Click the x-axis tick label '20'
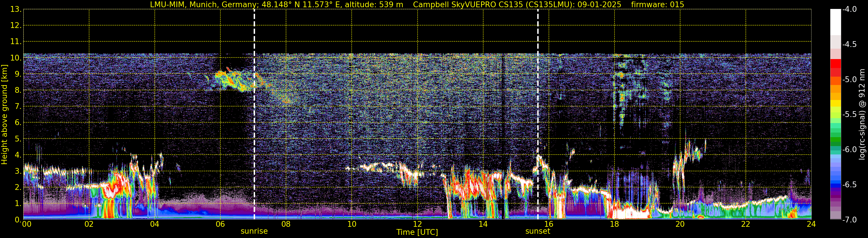This screenshot has width=868, height=238. pyautogui.click(x=680, y=224)
